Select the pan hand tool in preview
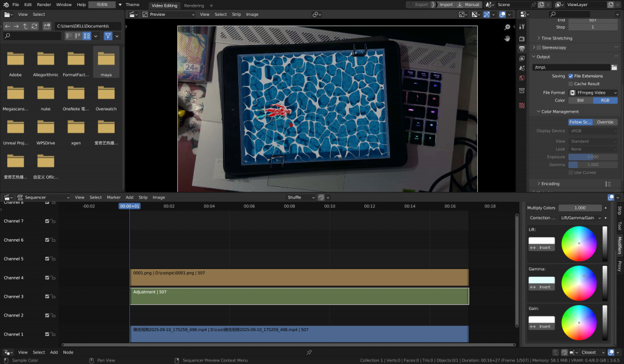Image resolution: width=624 pixels, height=364 pixels. point(507,38)
